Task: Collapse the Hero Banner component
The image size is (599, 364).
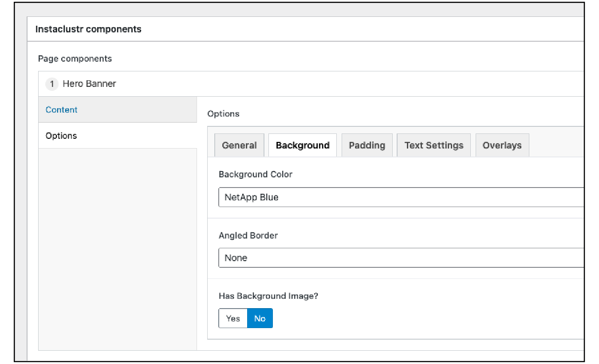Action: (89, 83)
